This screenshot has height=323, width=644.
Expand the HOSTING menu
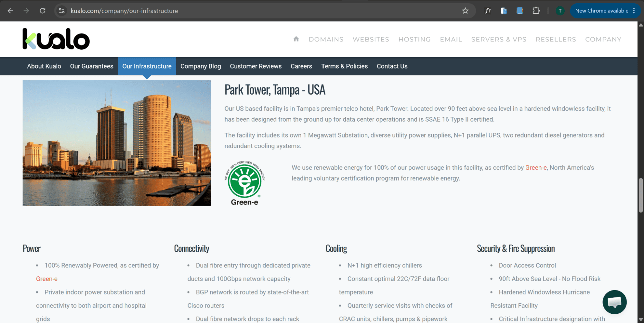tap(414, 39)
